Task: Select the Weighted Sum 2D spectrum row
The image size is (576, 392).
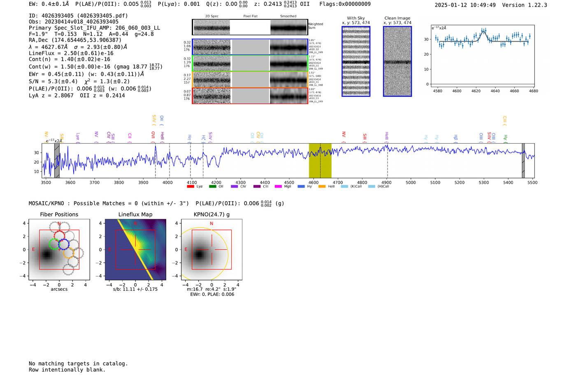Action: 250,27
